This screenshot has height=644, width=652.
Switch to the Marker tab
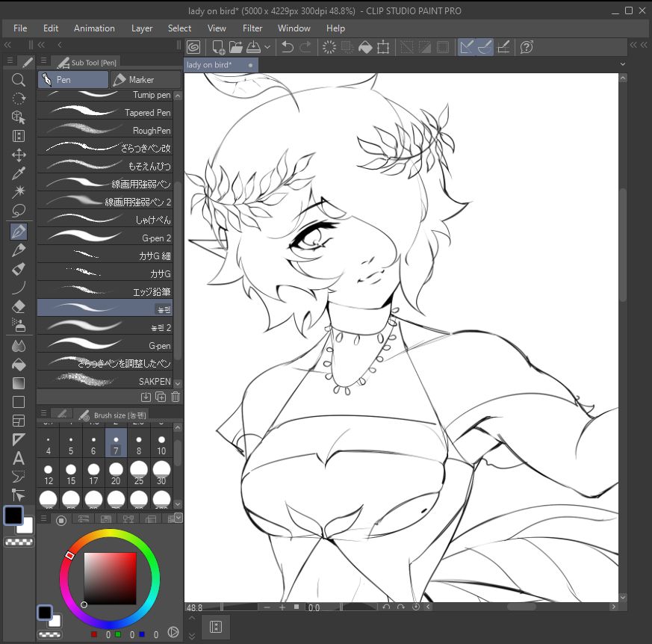[x=146, y=79]
